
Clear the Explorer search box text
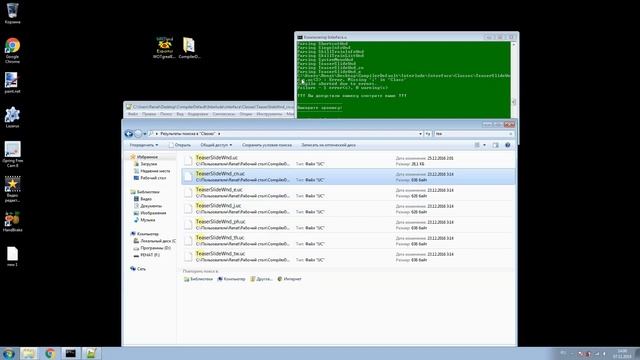pos(511,133)
